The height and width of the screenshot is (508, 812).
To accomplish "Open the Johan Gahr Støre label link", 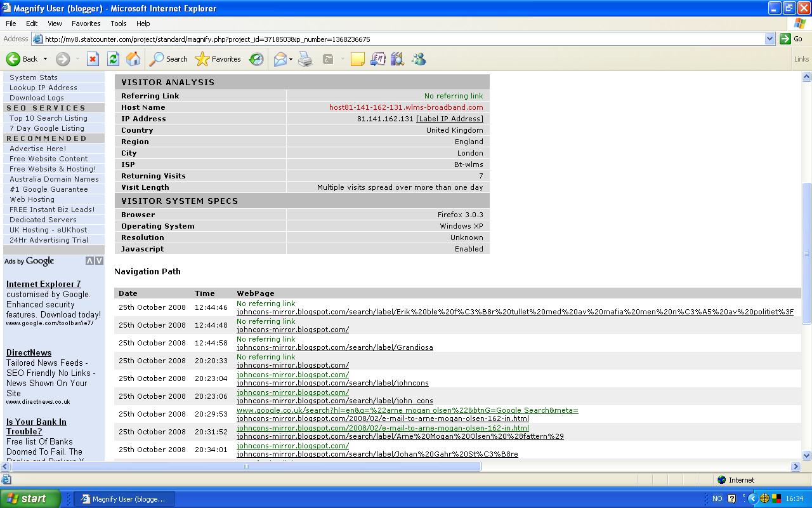I will pos(377,454).
